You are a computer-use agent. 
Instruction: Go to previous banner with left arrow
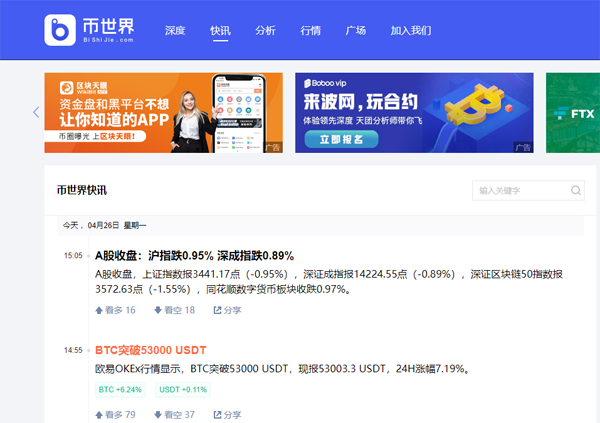(x=36, y=112)
